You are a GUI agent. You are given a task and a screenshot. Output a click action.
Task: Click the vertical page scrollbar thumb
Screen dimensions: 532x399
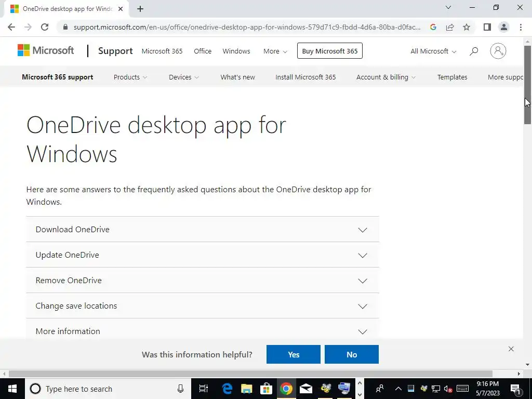click(528, 85)
